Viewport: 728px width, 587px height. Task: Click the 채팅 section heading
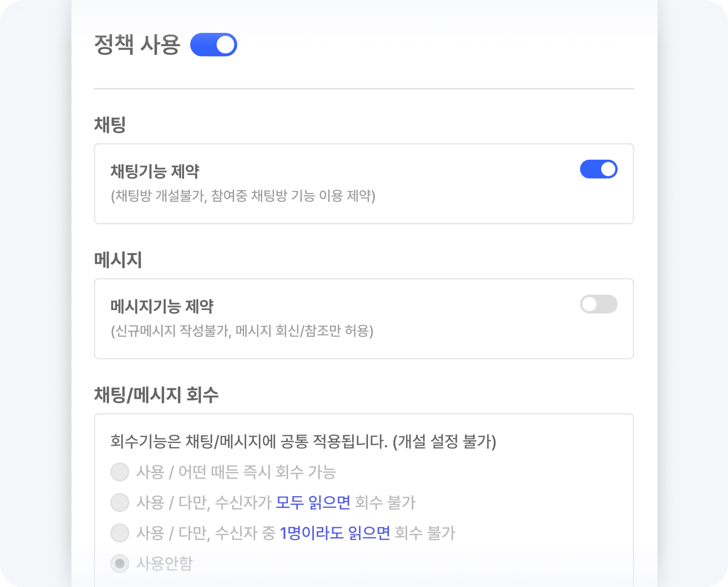click(110, 125)
